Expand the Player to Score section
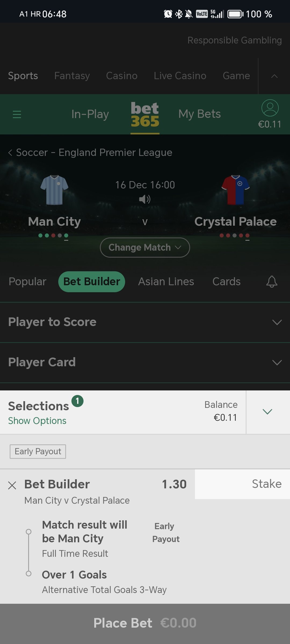This screenshot has width=290, height=644. (145, 322)
